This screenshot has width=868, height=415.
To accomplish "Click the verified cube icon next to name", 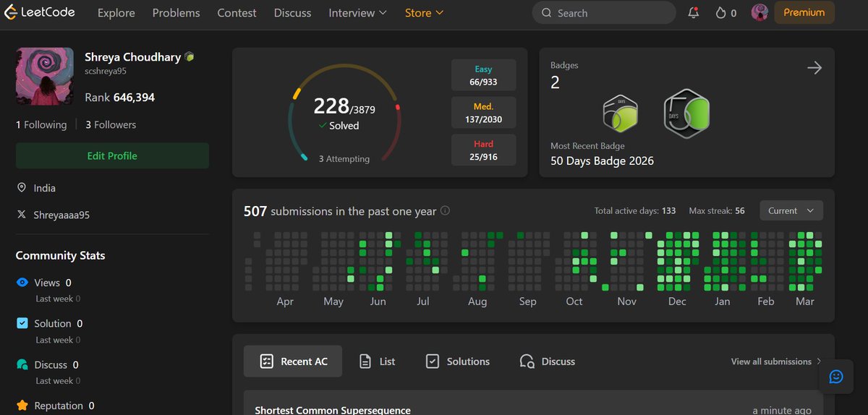I will (x=190, y=56).
